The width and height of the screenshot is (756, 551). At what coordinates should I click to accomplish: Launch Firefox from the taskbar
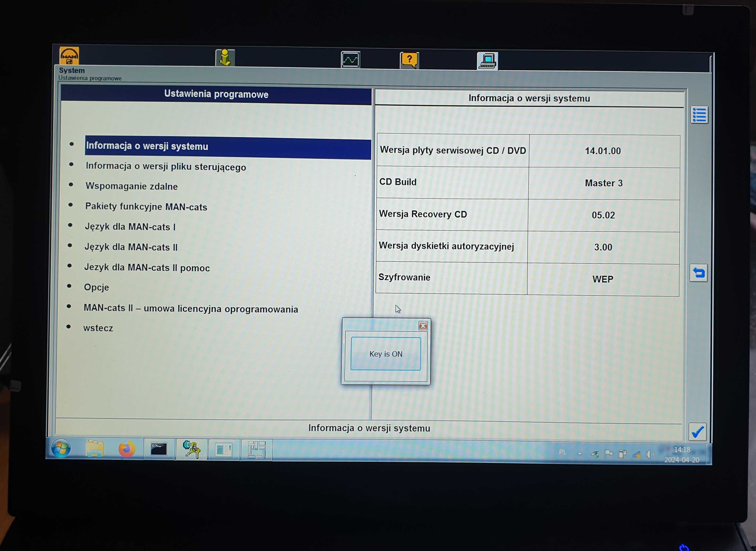pos(127,449)
